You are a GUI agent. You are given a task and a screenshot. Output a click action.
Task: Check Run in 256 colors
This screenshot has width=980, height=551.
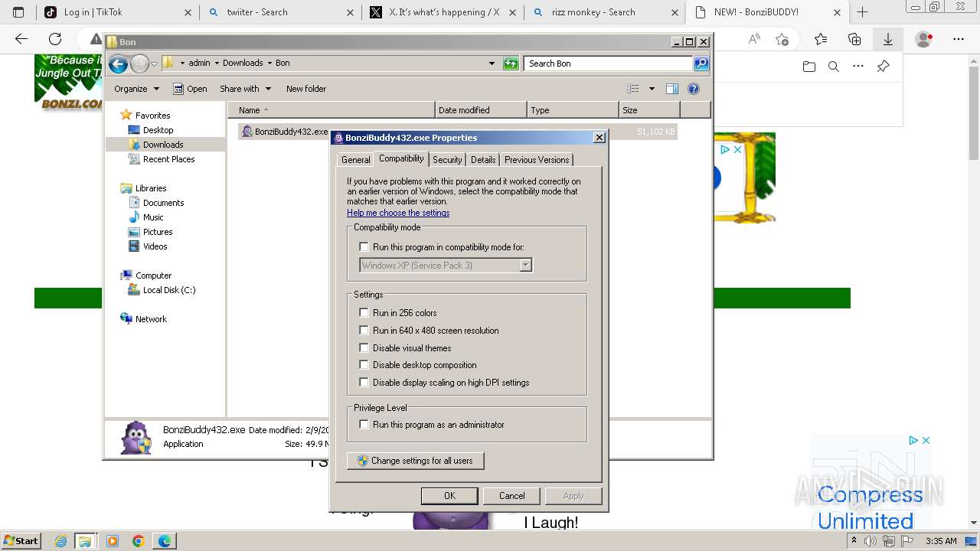364,313
